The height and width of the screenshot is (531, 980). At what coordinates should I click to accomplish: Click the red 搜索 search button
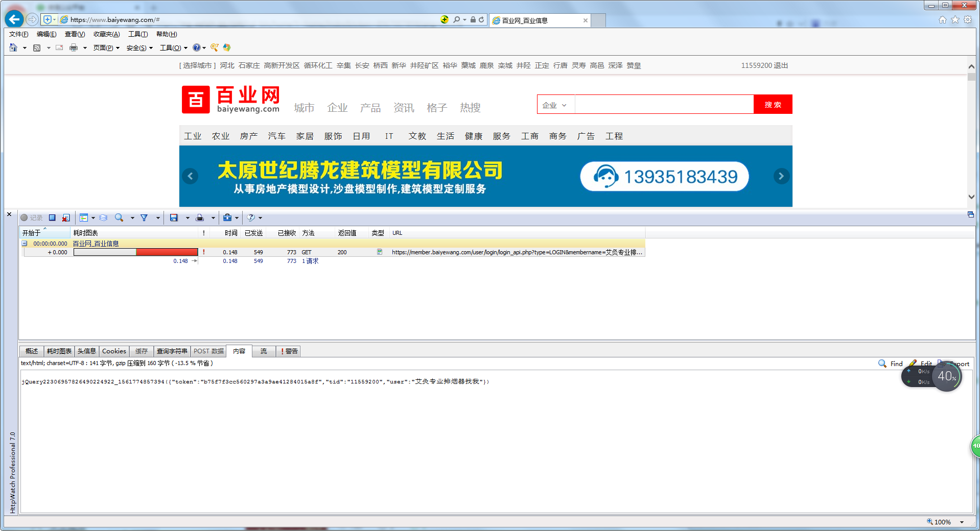773,105
